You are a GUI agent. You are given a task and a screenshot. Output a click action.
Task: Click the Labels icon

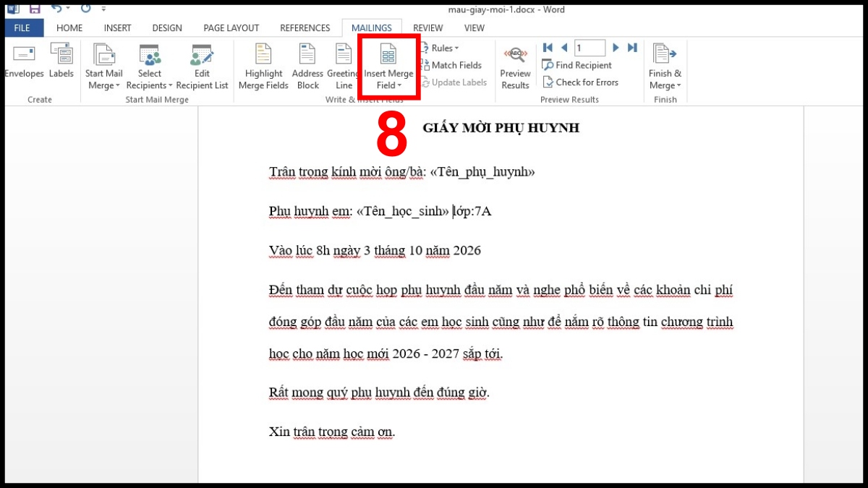tap(61, 61)
